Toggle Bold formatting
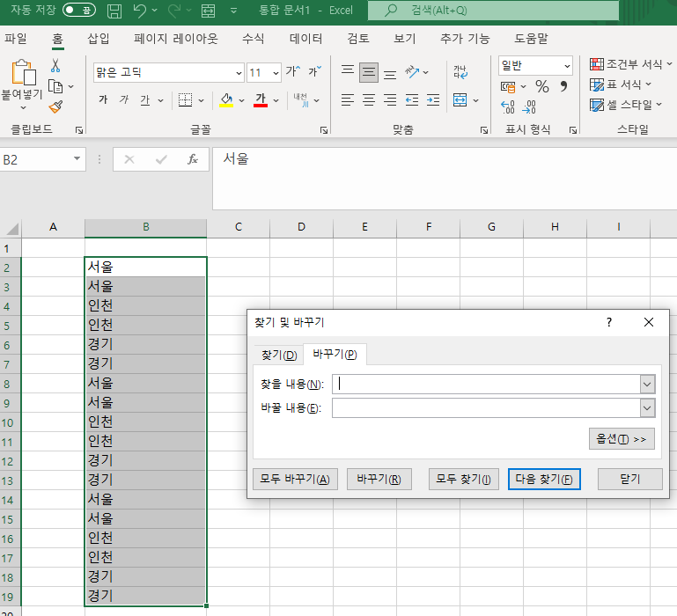The image size is (677, 616). tap(103, 99)
